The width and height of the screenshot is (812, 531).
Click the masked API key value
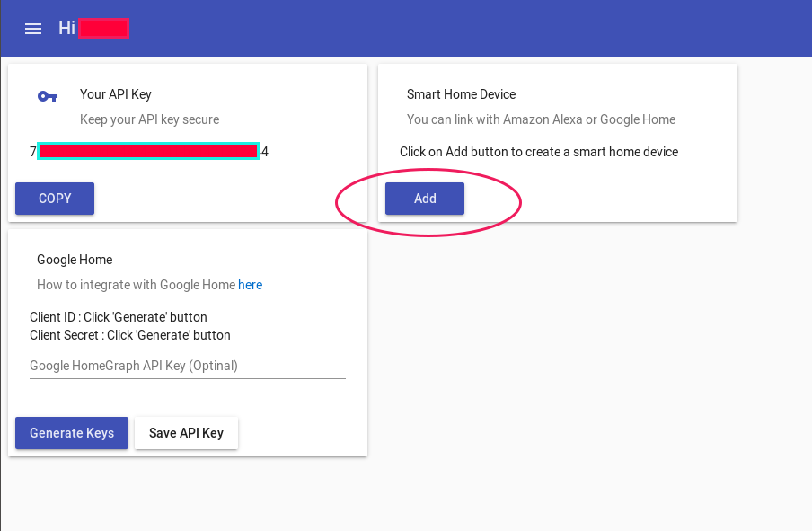(x=148, y=152)
